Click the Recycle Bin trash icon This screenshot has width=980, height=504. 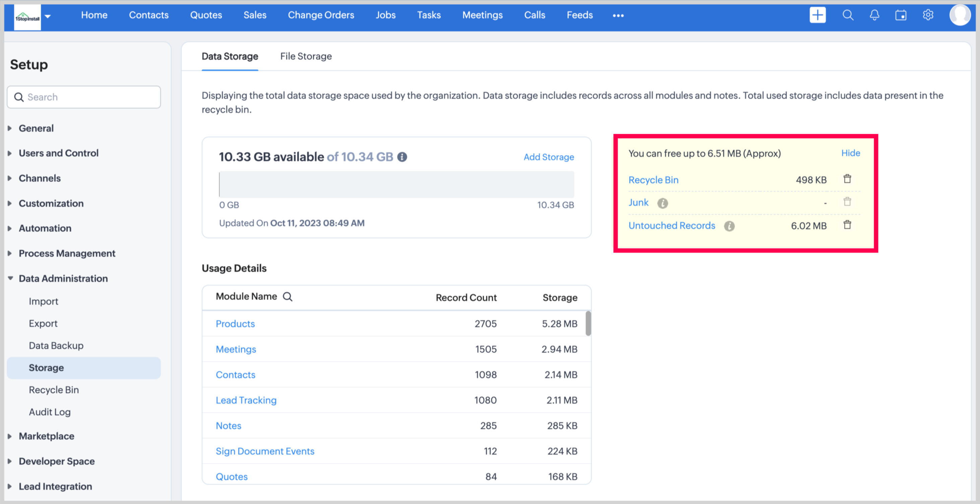(847, 179)
